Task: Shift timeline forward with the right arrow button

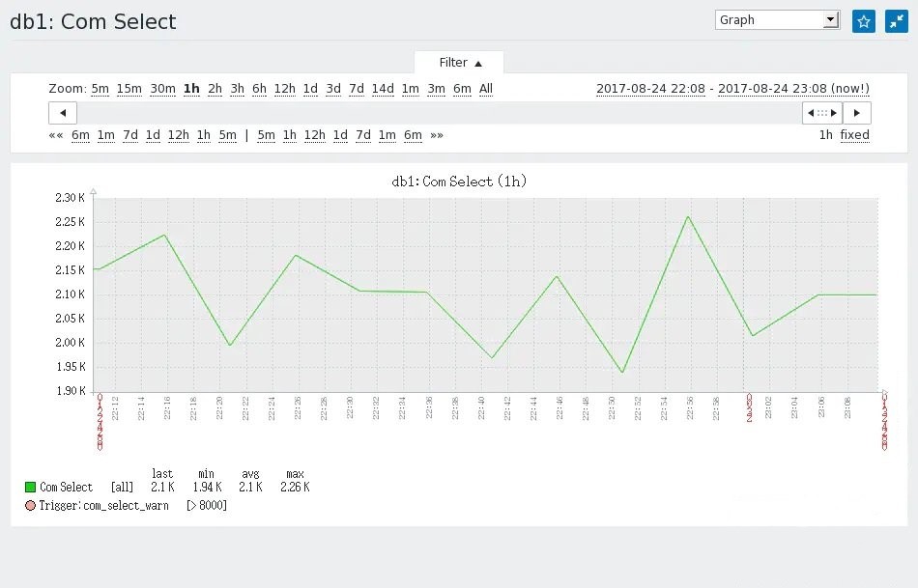Action: coord(856,113)
